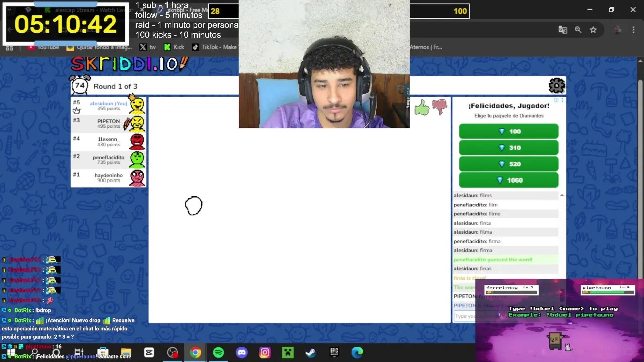Open the ad info icon
This screenshot has width=644, height=362.
pos(556,100)
